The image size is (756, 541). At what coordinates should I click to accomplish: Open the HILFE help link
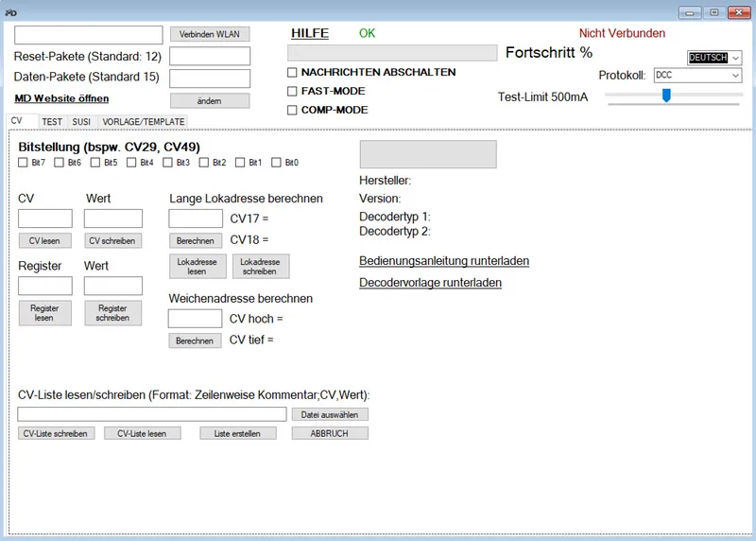coord(309,33)
